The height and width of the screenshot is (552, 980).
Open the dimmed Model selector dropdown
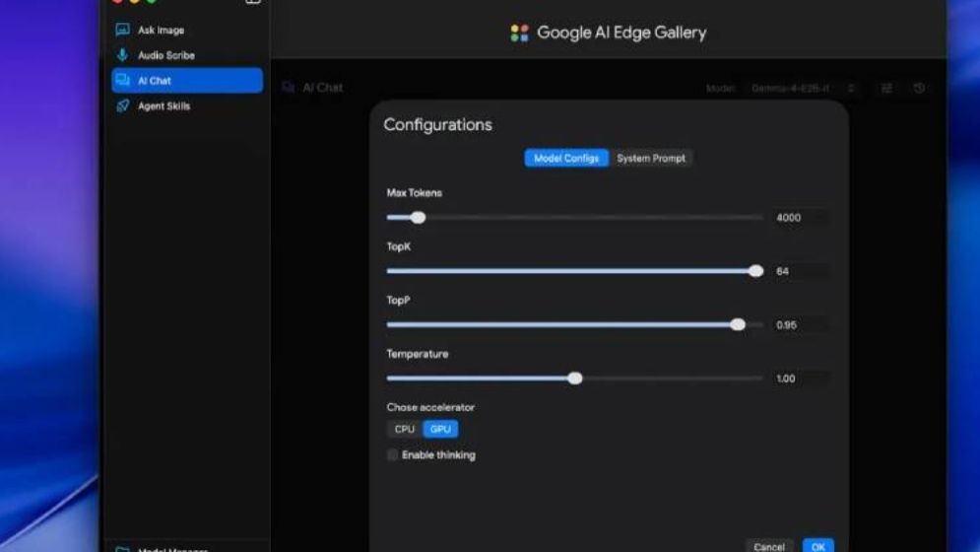pos(803,89)
